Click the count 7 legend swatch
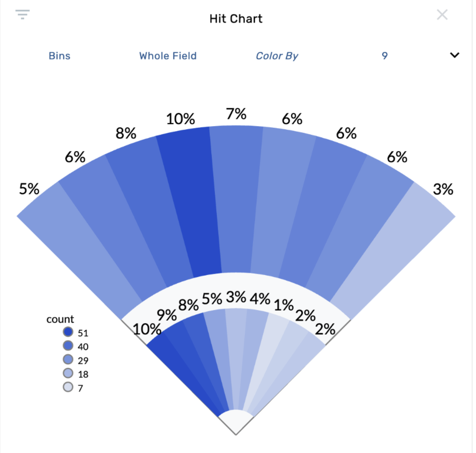The height and width of the screenshot is (453, 476). pyautogui.click(x=68, y=387)
